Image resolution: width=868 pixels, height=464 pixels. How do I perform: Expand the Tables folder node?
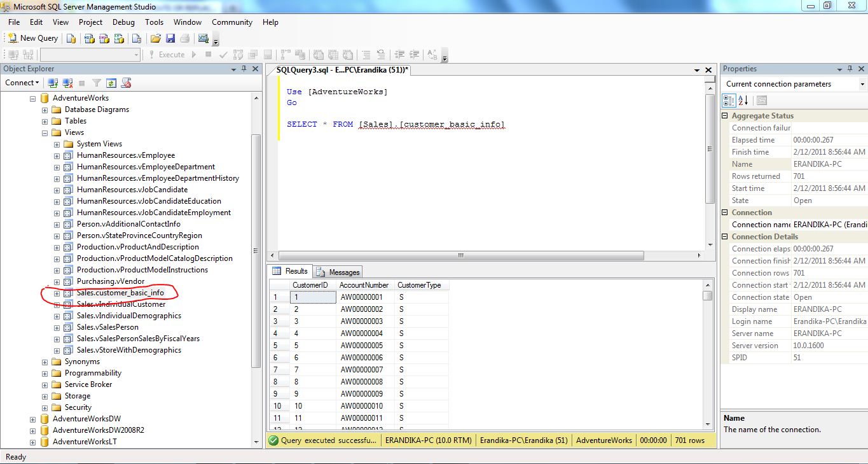tap(45, 121)
